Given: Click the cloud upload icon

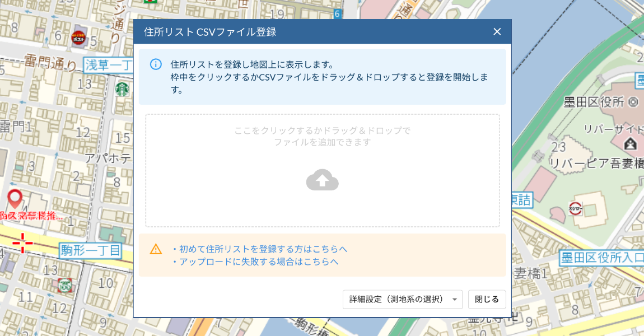Looking at the screenshot, I should point(321,180).
